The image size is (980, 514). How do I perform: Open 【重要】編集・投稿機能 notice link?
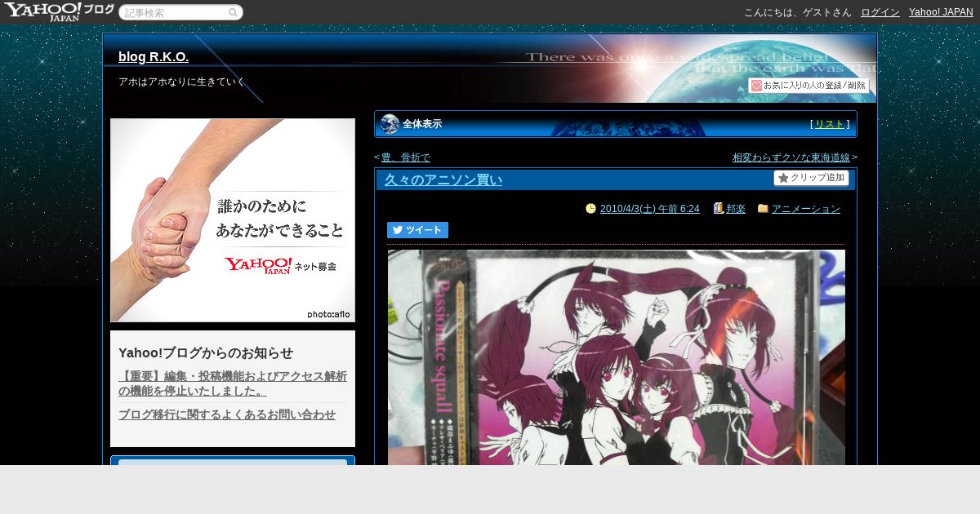click(x=233, y=383)
